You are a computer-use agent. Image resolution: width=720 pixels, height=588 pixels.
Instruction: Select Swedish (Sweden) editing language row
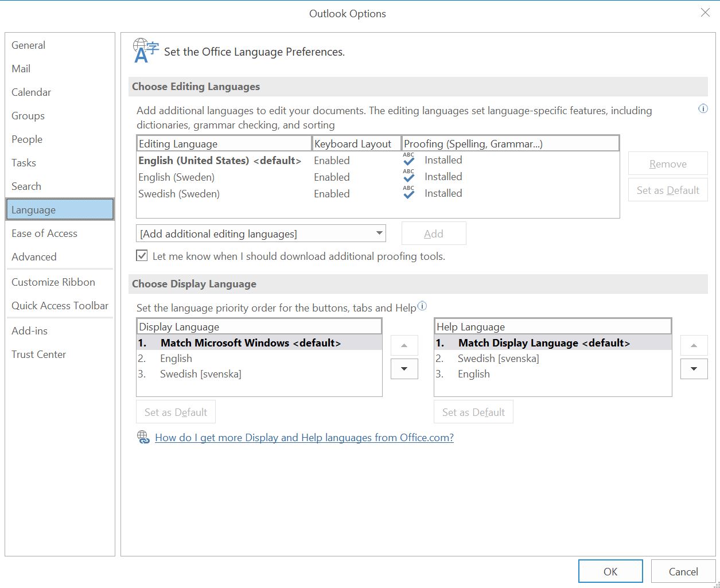[377, 194]
